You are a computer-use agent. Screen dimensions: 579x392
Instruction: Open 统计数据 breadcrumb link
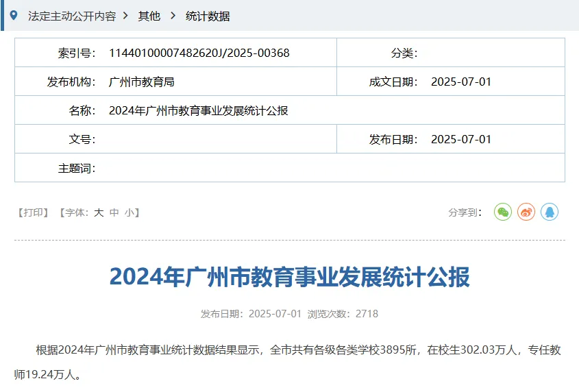(x=208, y=16)
